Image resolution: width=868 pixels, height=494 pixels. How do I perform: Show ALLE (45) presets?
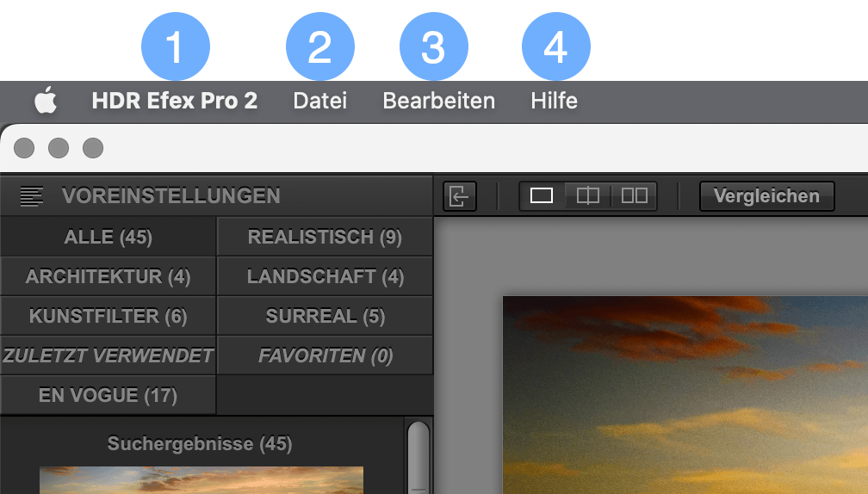pos(108,237)
